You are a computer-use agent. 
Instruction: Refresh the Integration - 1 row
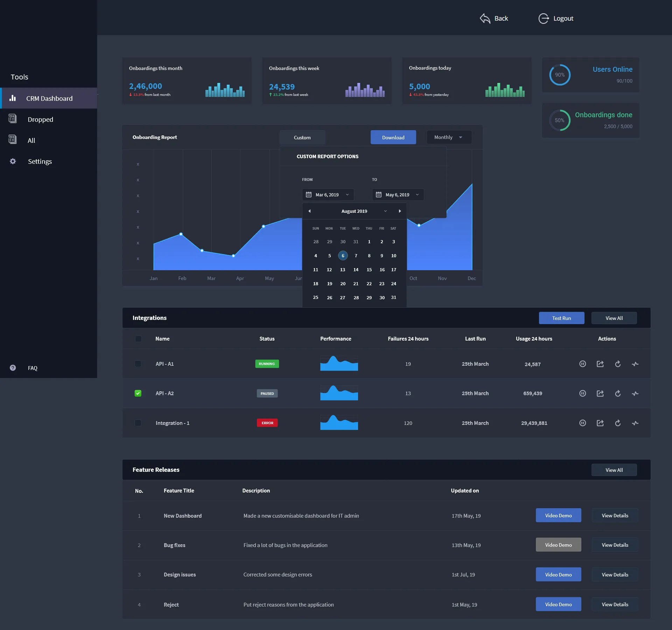(618, 423)
